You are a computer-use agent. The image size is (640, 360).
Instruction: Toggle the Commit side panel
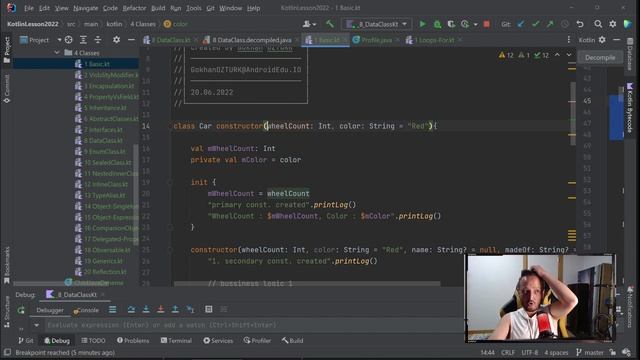coord(7,88)
